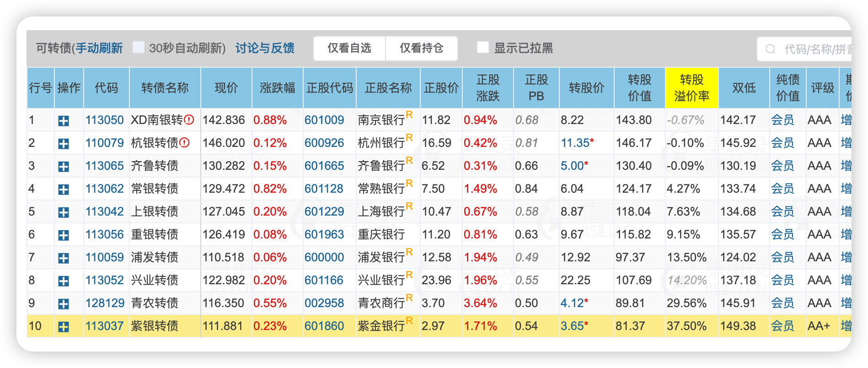Viewport: 868px width, 368px height.
Task: Click 现价 value 127.045
Action: pyautogui.click(x=224, y=211)
